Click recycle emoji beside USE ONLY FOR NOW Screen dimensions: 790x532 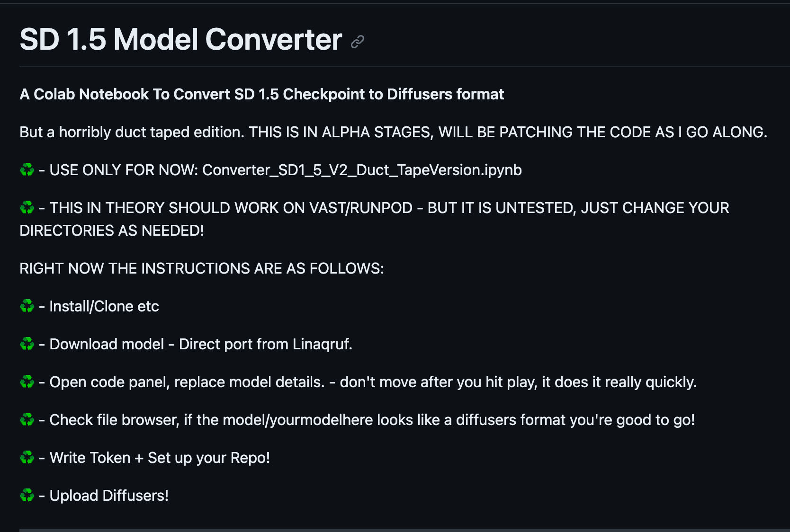27,169
